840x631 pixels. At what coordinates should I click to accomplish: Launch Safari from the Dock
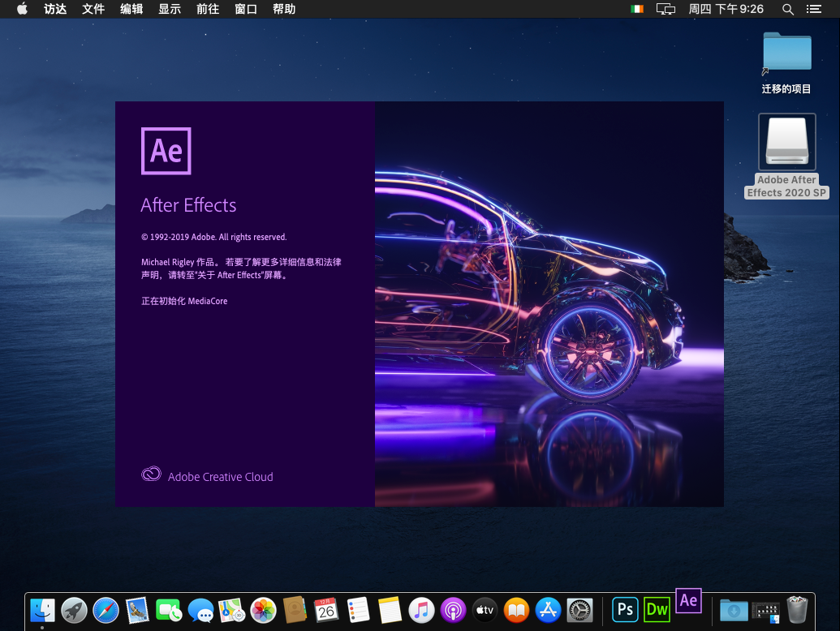(106, 610)
